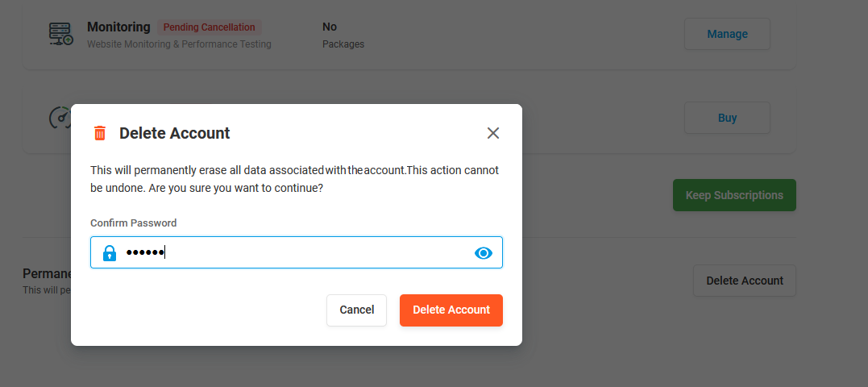The image size is (868, 387).
Task: Close the Delete Account dialog with X
Action: click(493, 133)
